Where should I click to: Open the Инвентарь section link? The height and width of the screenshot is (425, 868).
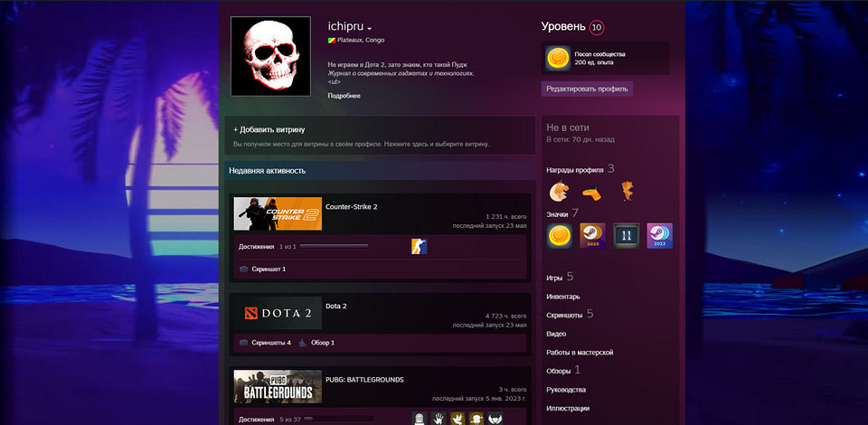point(563,297)
